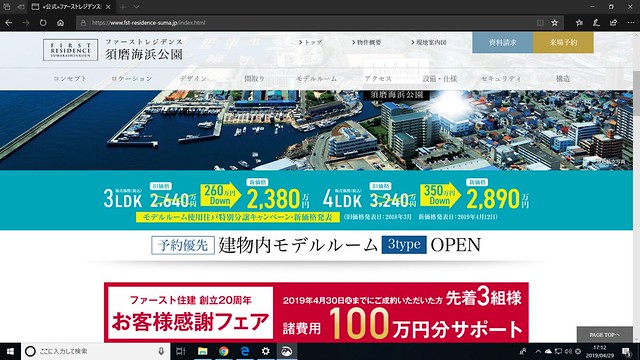The width and height of the screenshot is (640, 360).
Task: Reload the page with refresh icon
Action: [43, 23]
